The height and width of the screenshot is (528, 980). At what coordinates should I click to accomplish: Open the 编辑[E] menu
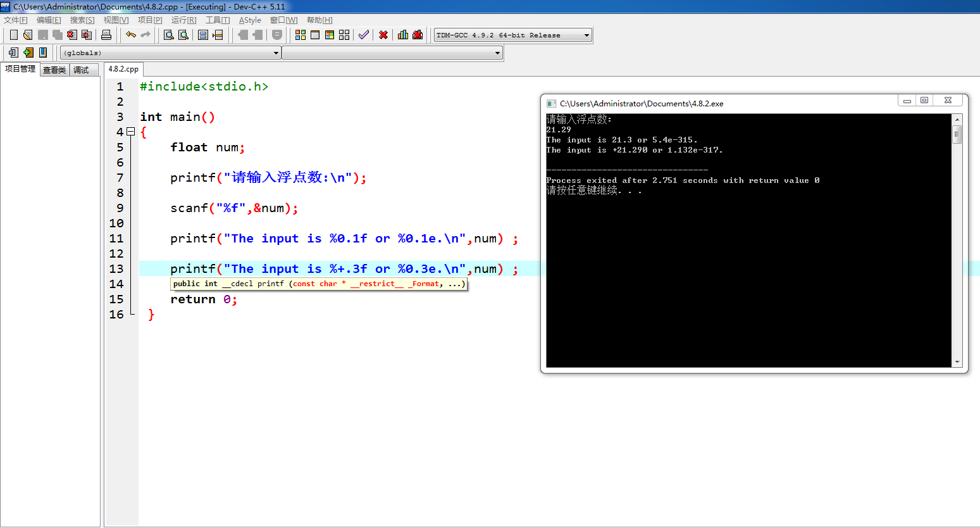coord(49,20)
